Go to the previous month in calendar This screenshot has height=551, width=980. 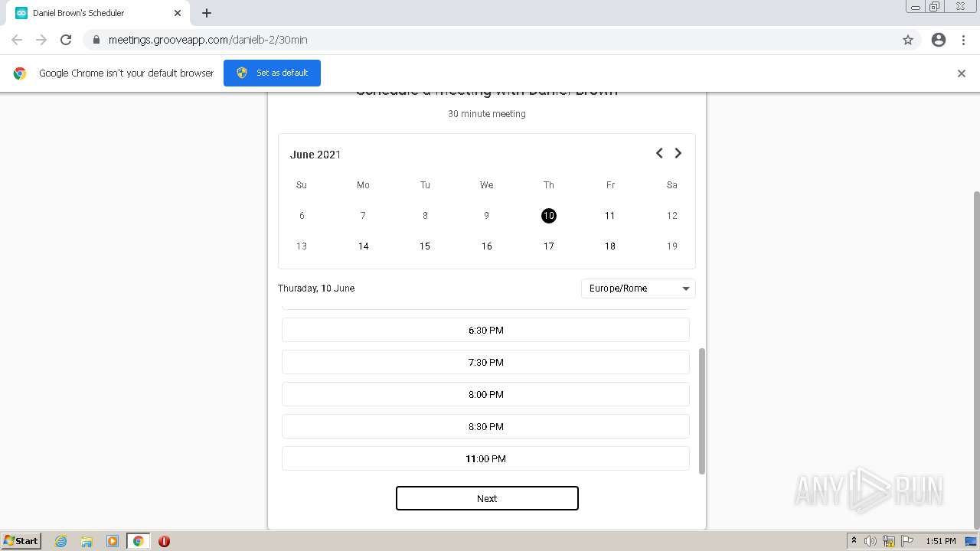coord(659,153)
